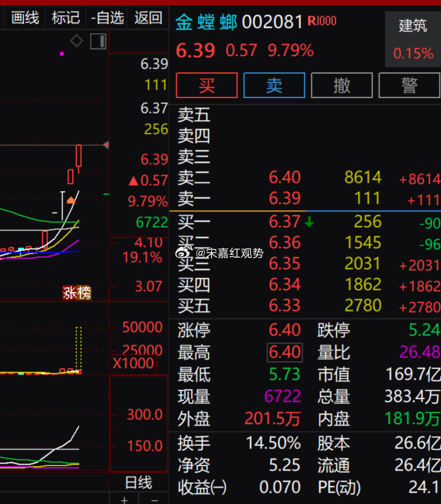Select 买三 price 6.35
Screen dimensions: 441x504
(x=285, y=263)
